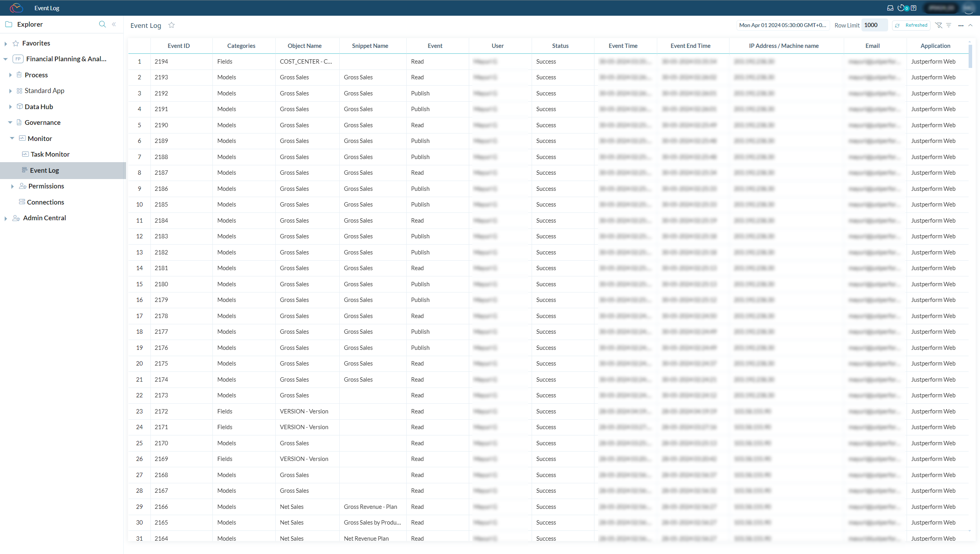Collapse Explorer panel with double chevron
Image resolution: width=980 pixels, height=554 pixels.
tap(114, 24)
